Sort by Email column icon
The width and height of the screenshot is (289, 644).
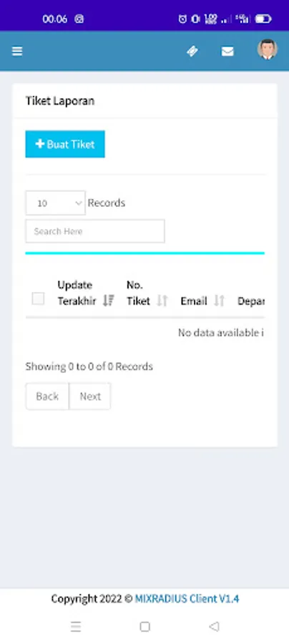pyautogui.click(x=220, y=301)
